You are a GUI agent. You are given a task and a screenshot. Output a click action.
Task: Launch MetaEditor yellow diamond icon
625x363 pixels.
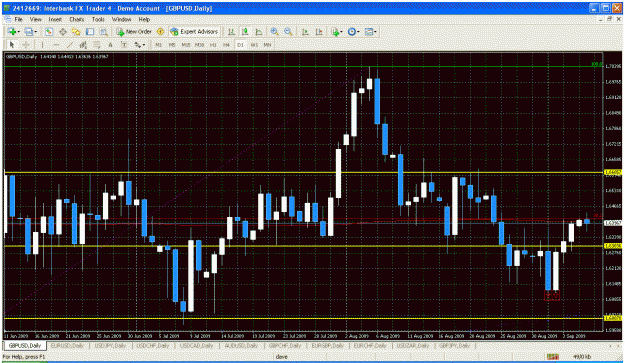(x=160, y=32)
